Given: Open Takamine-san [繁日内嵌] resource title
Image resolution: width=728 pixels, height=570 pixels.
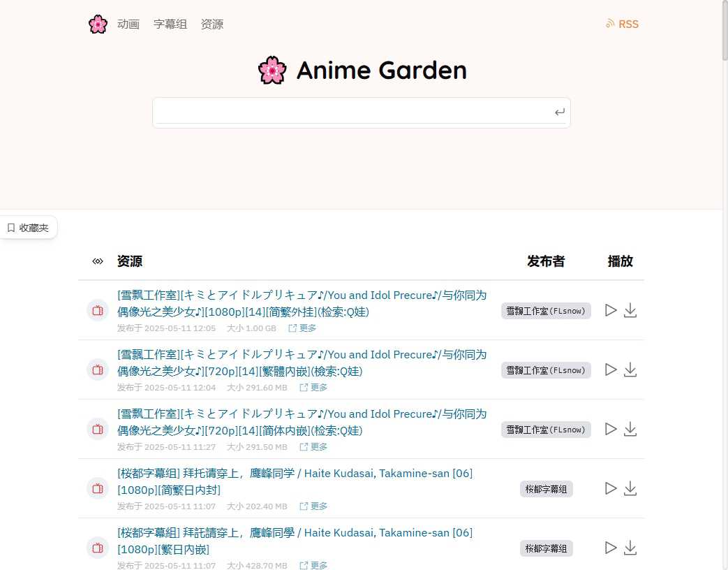Looking at the screenshot, I should pos(295,541).
